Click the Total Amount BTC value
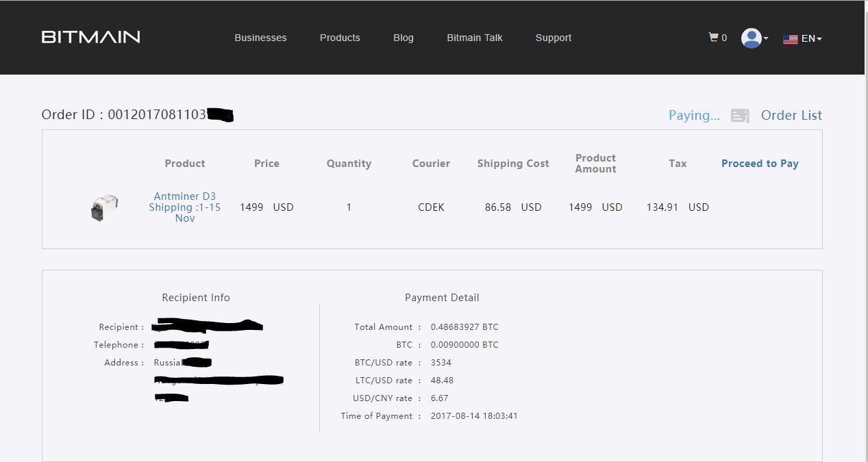This screenshot has height=462, width=868. click(x=464, y=327)
